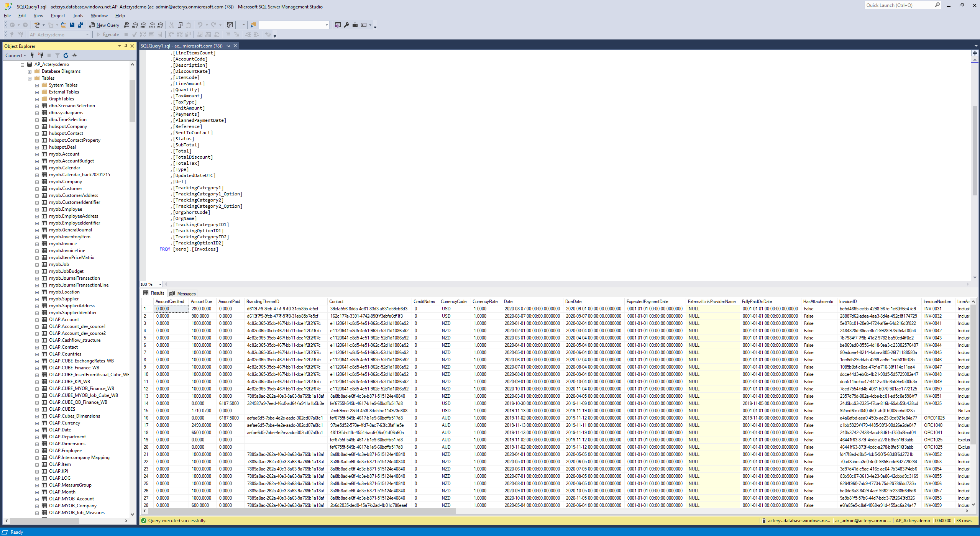Click the chart icon after Redo
The height and width of the screenshot is (536, 980).
230,25
